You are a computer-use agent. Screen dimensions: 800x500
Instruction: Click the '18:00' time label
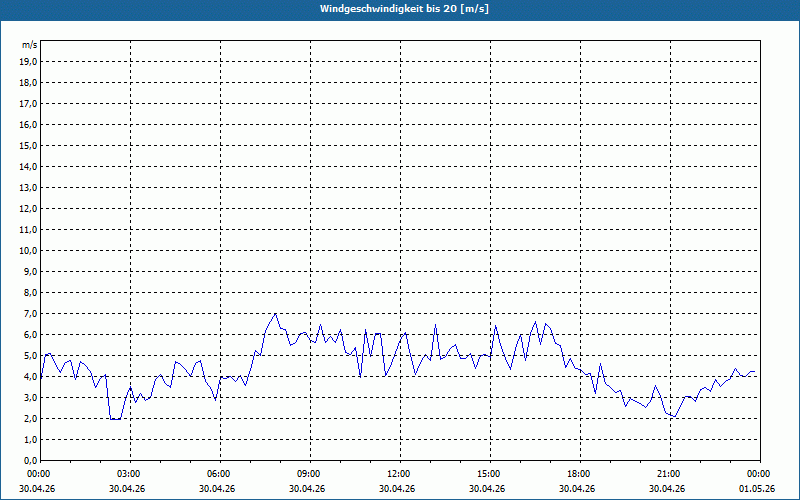[580, 474]
